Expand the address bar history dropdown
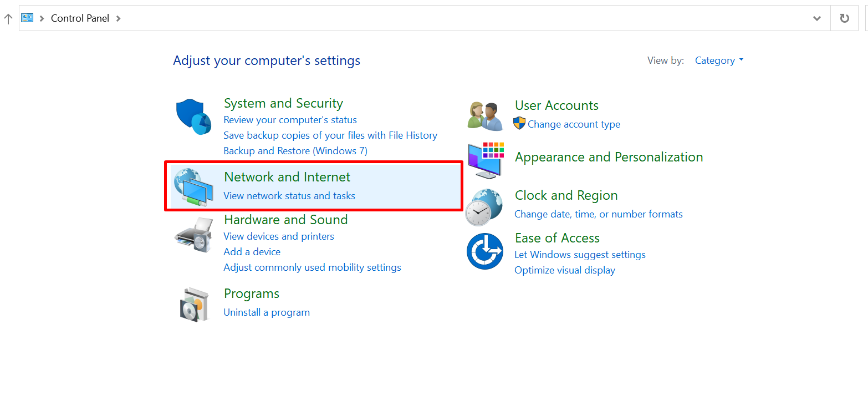This screenshot has height=420, width=868. click(x=817, y=18)
